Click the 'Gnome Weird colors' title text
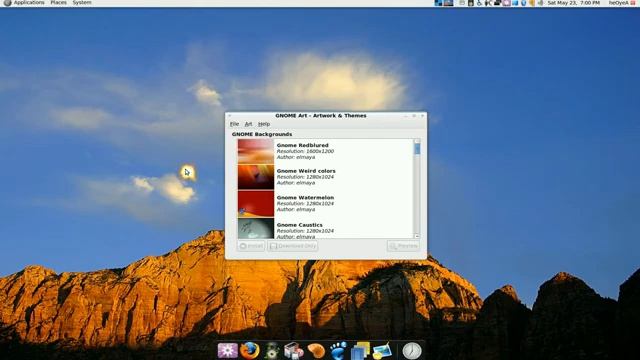The image size is (640, 360). (306, 171)
